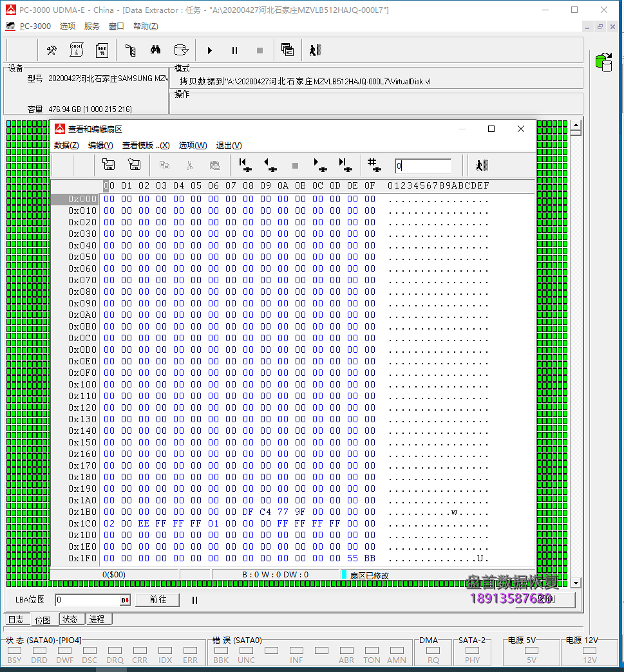Click the exit runner icon in the sector editor
Screen dimensions: 624x672
pos(482,165)
